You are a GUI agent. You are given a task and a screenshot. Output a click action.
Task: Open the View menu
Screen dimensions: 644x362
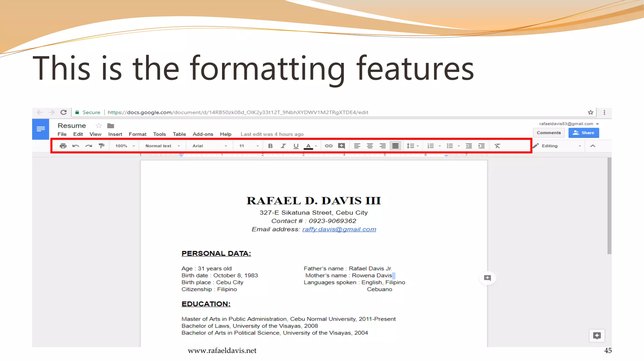pos(95,134)
